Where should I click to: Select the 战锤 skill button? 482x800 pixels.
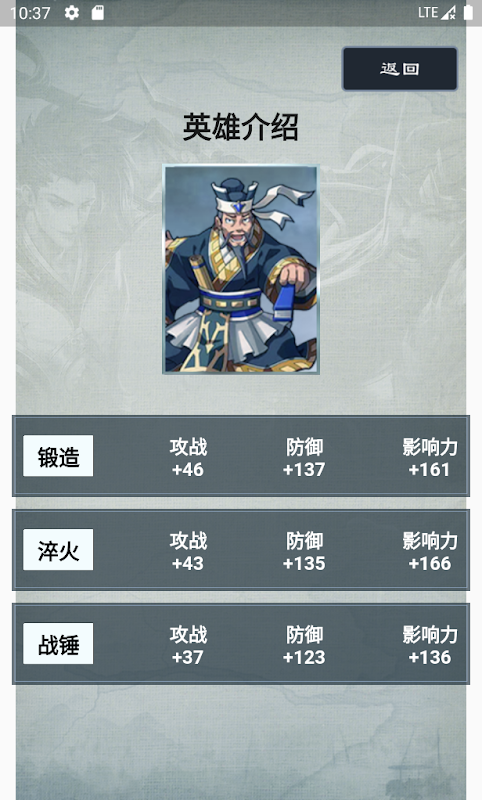58,643
